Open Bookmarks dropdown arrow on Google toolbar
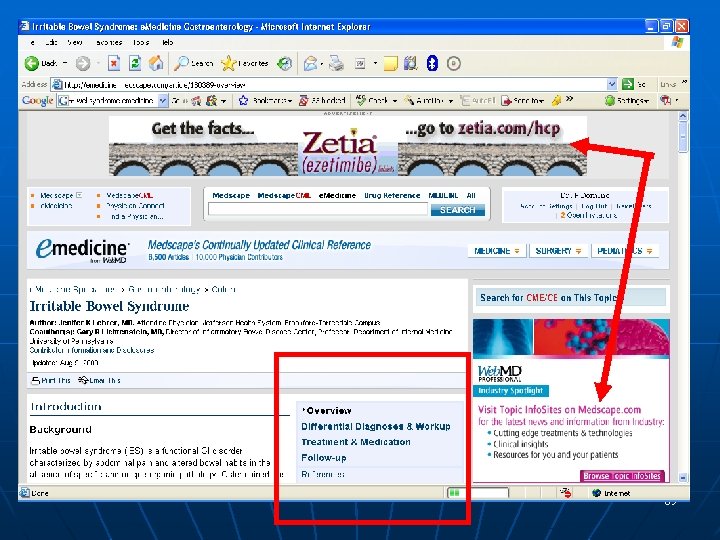720x540 pixels. tap(290, 101)
